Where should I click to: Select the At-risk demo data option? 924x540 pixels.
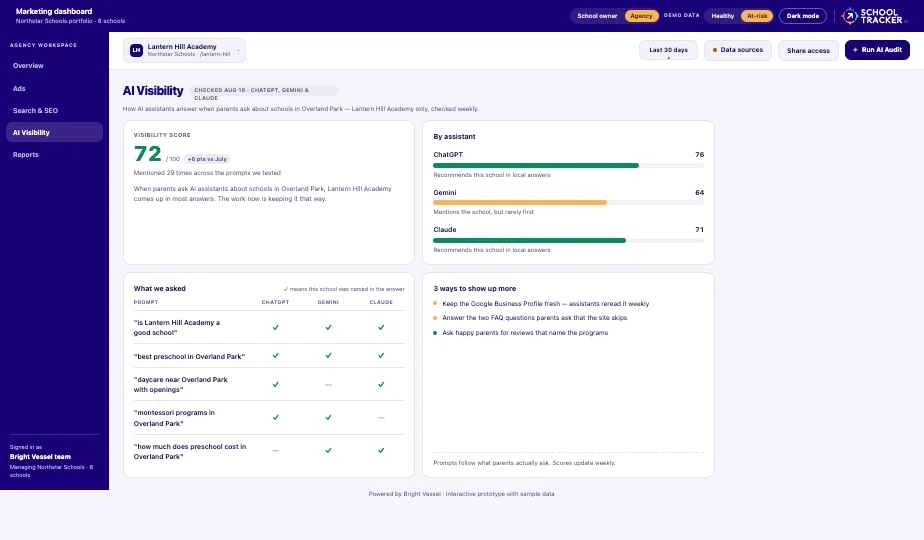(x=757, y=16)
